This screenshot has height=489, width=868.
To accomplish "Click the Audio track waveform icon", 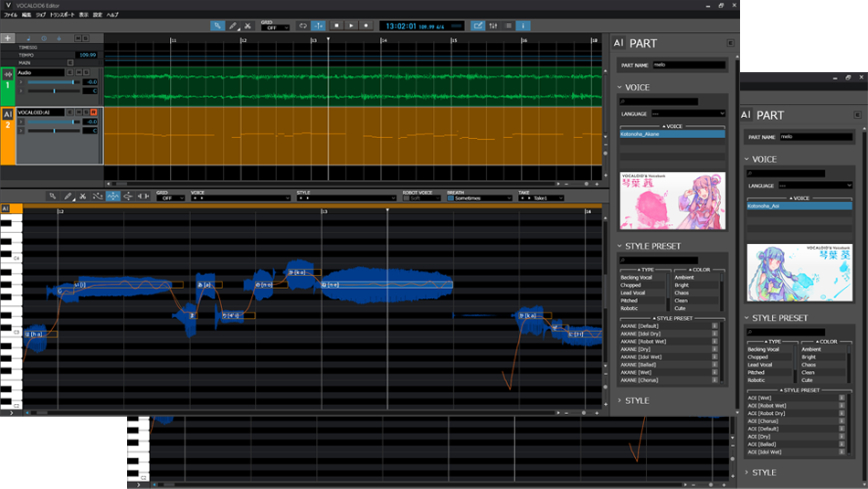I will (7, 74).
